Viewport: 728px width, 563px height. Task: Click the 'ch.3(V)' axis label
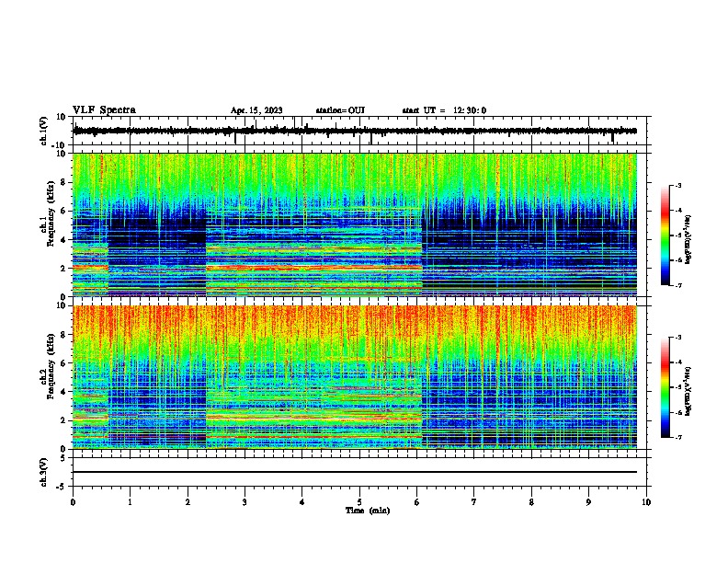click(44, 472)
